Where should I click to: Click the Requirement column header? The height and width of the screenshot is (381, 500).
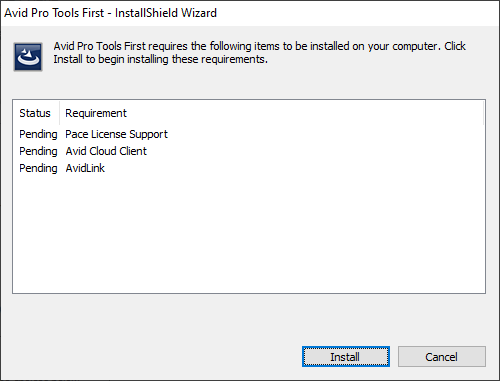pyautogui.click(x=96, y=113)
